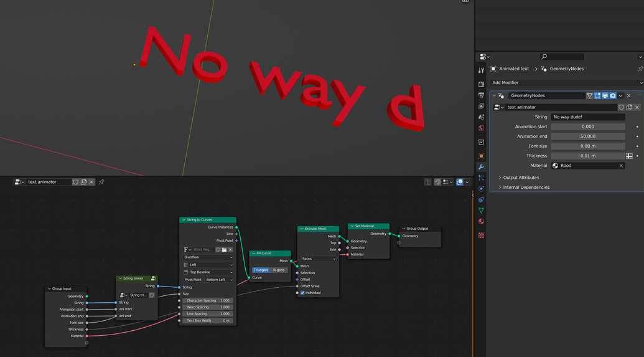
Task: Rename the GeometryNodes modifier name field
Action: 546,95
